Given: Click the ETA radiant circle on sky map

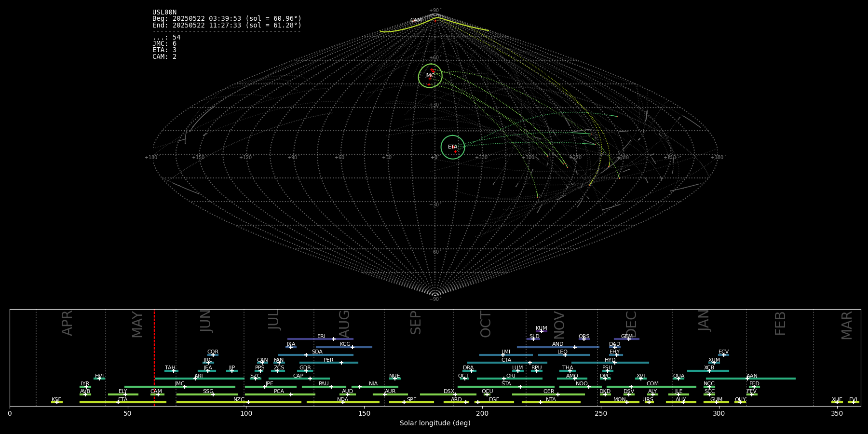Looking at the screenshot, I should [x=453, y=147].
